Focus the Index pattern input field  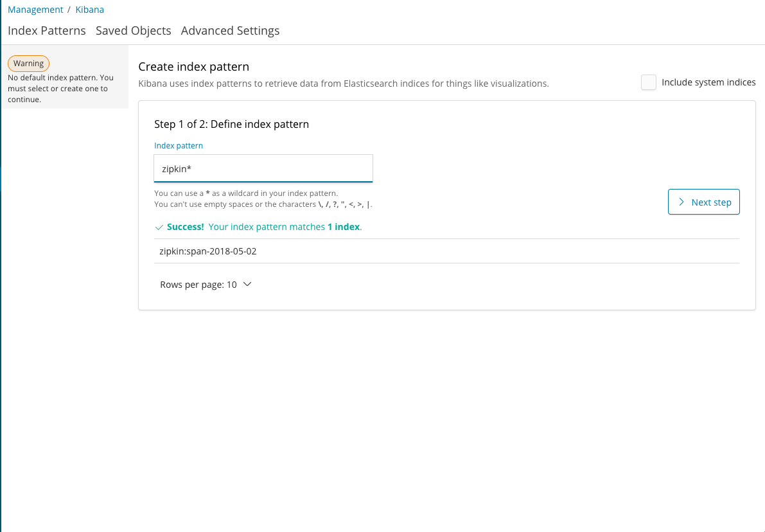tap(263, 168)
